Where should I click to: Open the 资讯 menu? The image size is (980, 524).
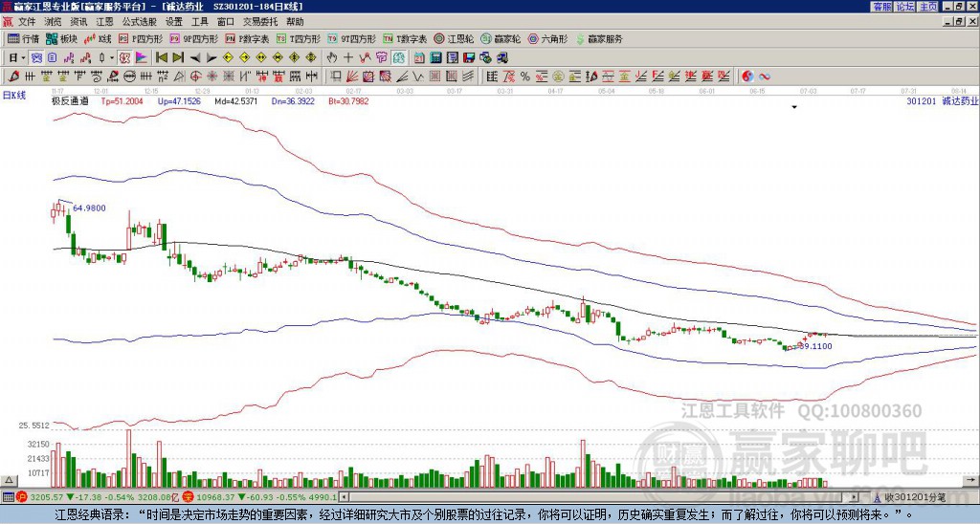click(78, 22)
